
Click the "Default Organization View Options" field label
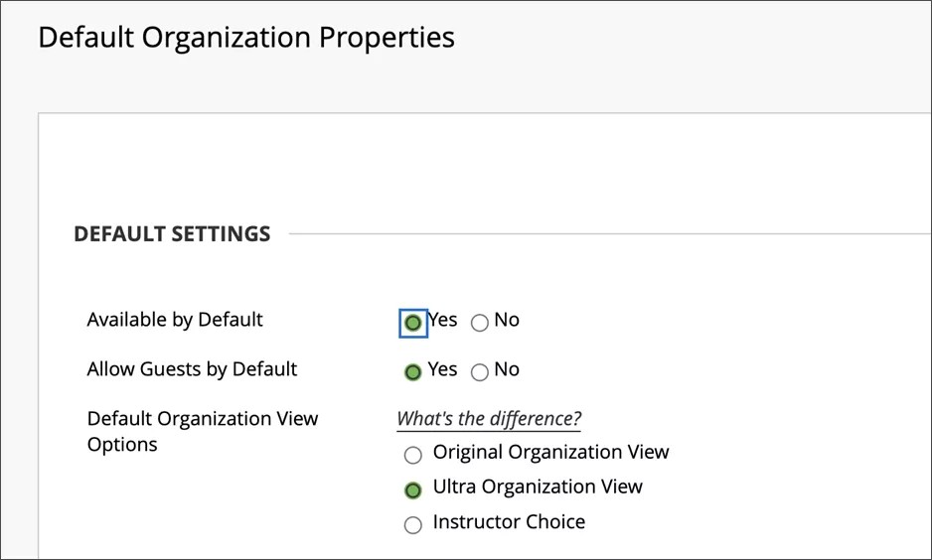pos(203,431)
